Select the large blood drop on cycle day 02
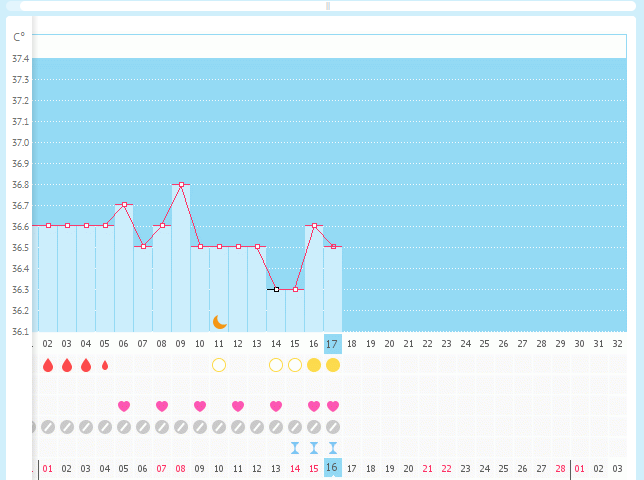 coord(48,365)
